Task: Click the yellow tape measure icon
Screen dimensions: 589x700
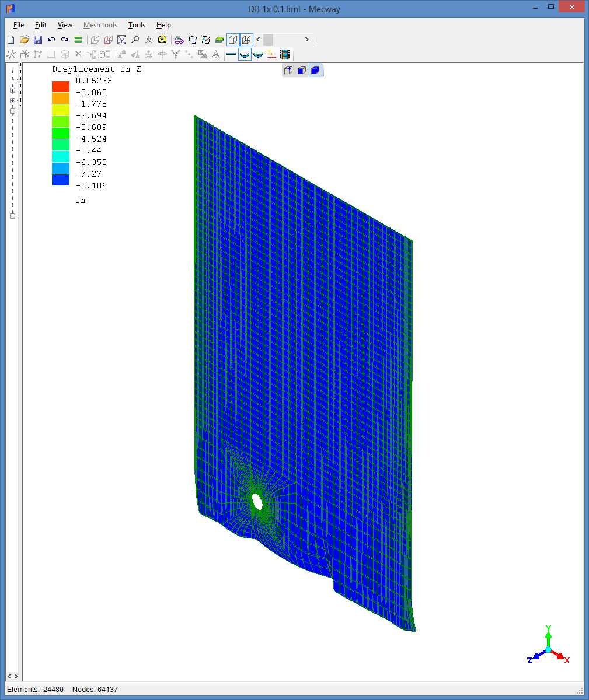Action: click(162, 40)
